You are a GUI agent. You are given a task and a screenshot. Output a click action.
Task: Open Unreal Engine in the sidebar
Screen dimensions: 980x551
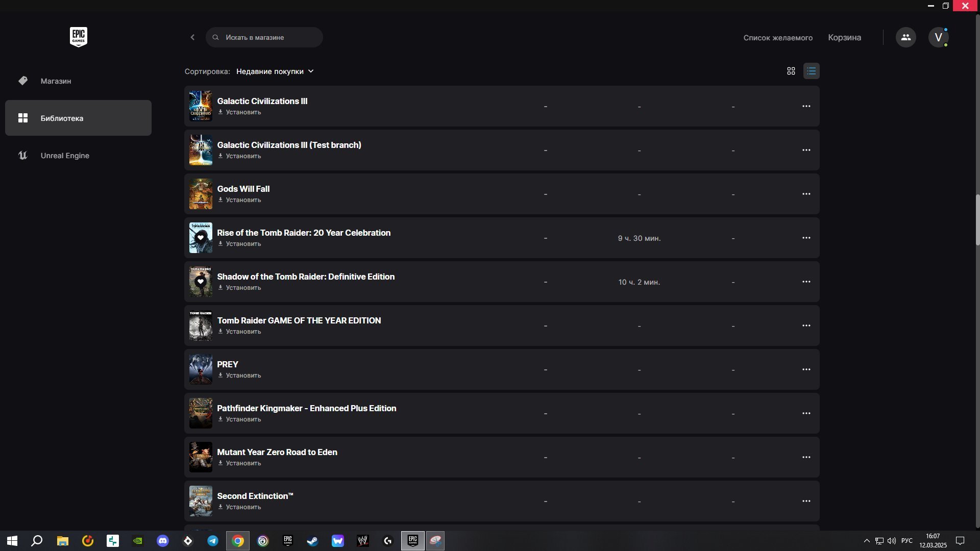78,155
